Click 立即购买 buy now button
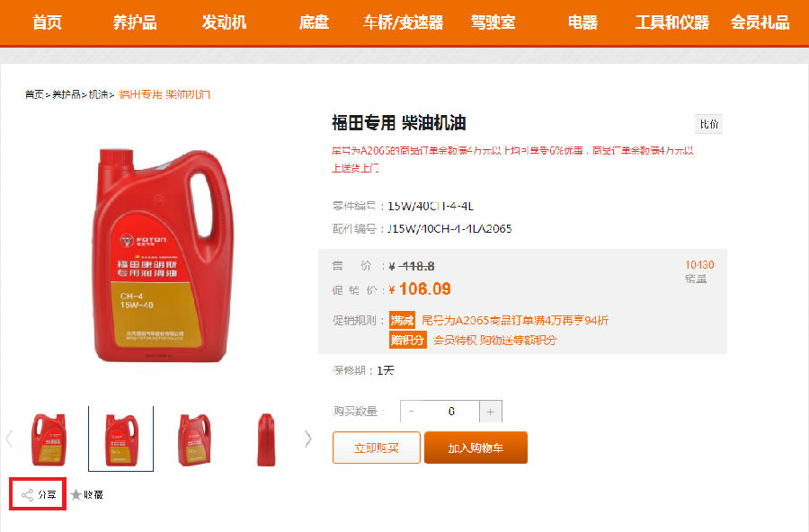 point(377,448)
